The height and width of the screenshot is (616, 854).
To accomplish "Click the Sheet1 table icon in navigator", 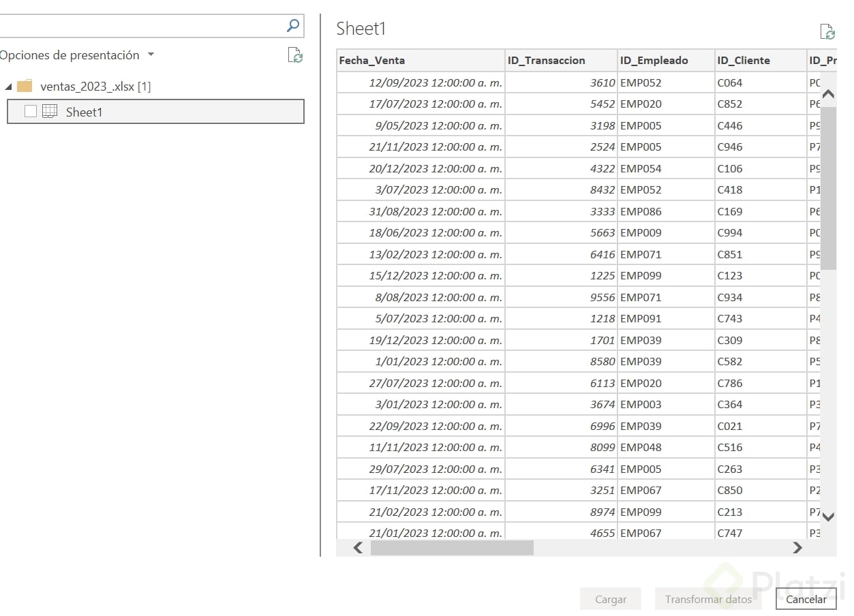I will 50,112.
